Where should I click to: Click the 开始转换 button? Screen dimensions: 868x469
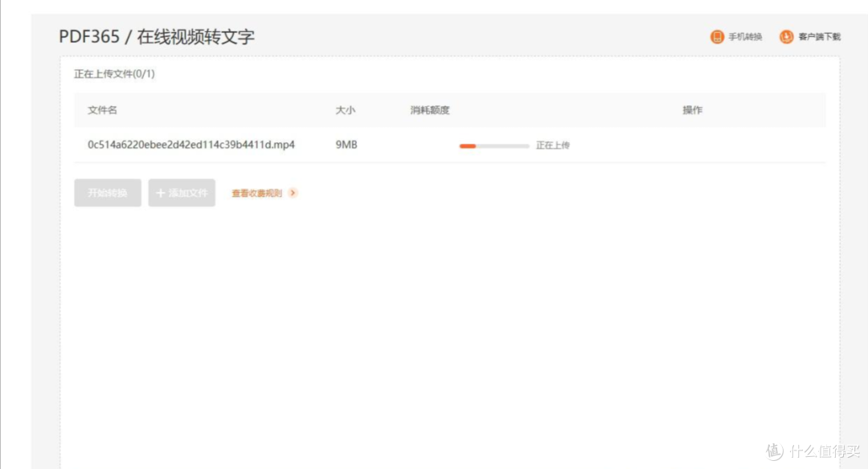tap(108, 193)
